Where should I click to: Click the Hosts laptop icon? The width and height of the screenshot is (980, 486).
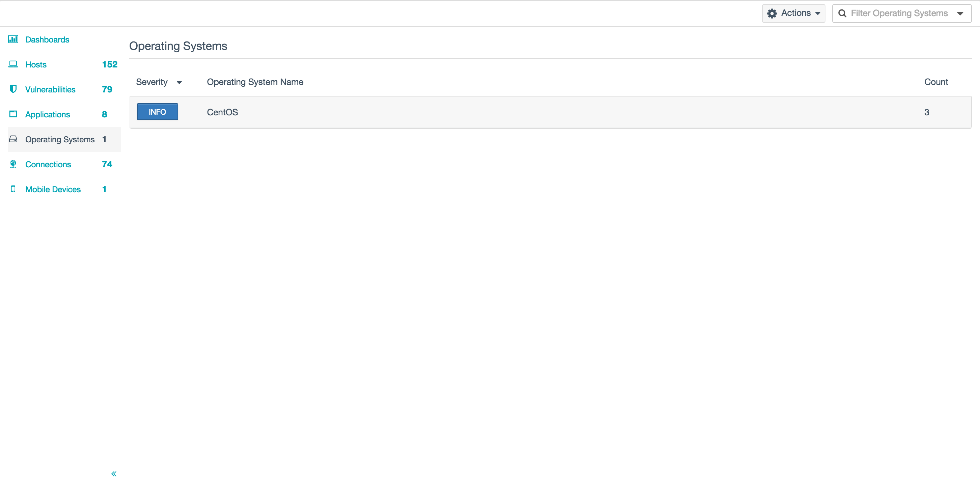pos(13,64)
